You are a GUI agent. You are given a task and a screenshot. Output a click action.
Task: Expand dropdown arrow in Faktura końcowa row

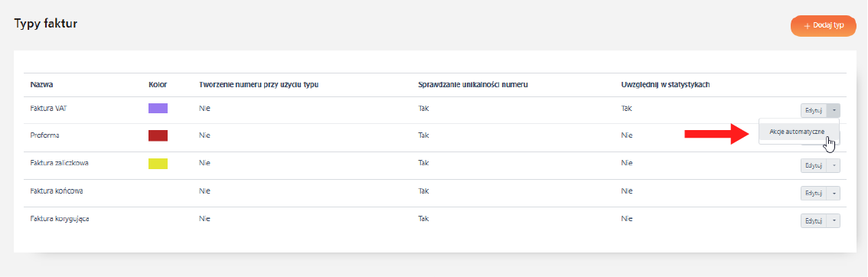pyautogui.click(x=834, y=193)
